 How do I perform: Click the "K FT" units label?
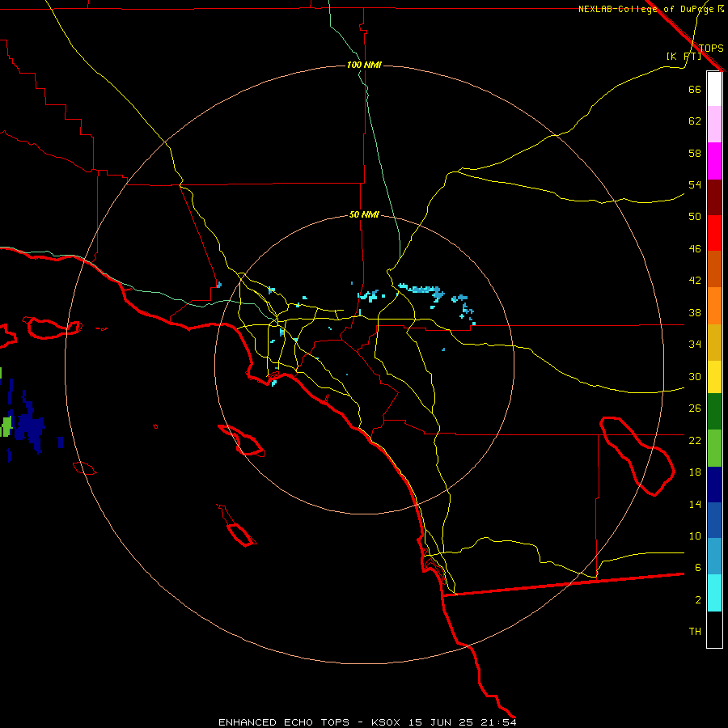click(684, 56)
